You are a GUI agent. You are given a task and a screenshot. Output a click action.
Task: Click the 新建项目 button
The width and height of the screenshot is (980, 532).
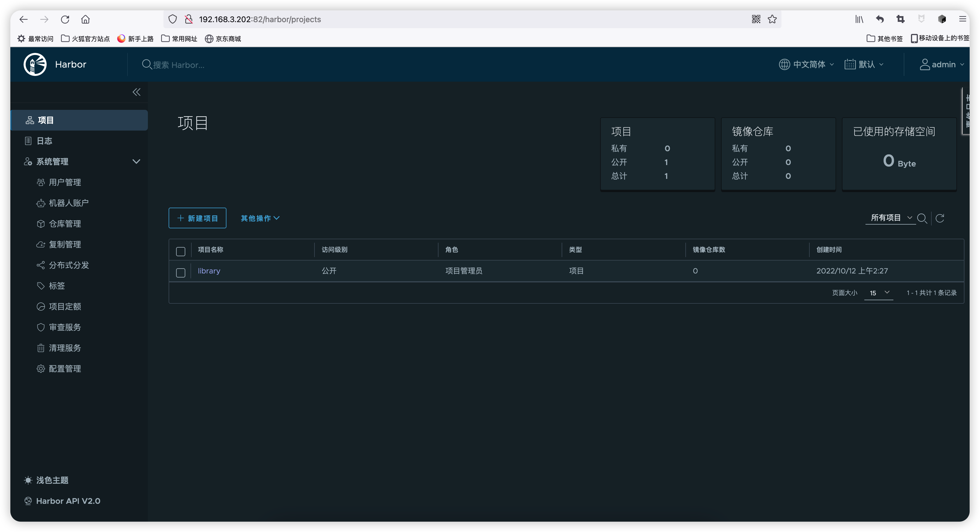(197, 218)
